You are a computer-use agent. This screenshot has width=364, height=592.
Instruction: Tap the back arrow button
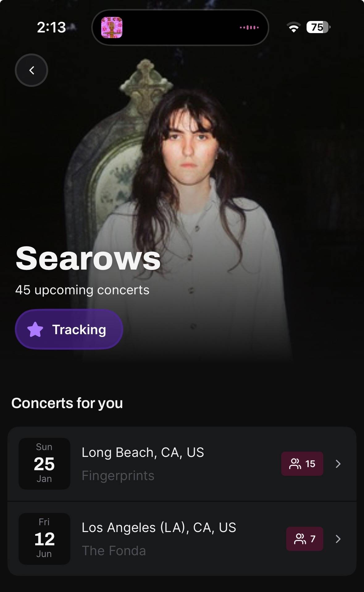pos(31,70)
